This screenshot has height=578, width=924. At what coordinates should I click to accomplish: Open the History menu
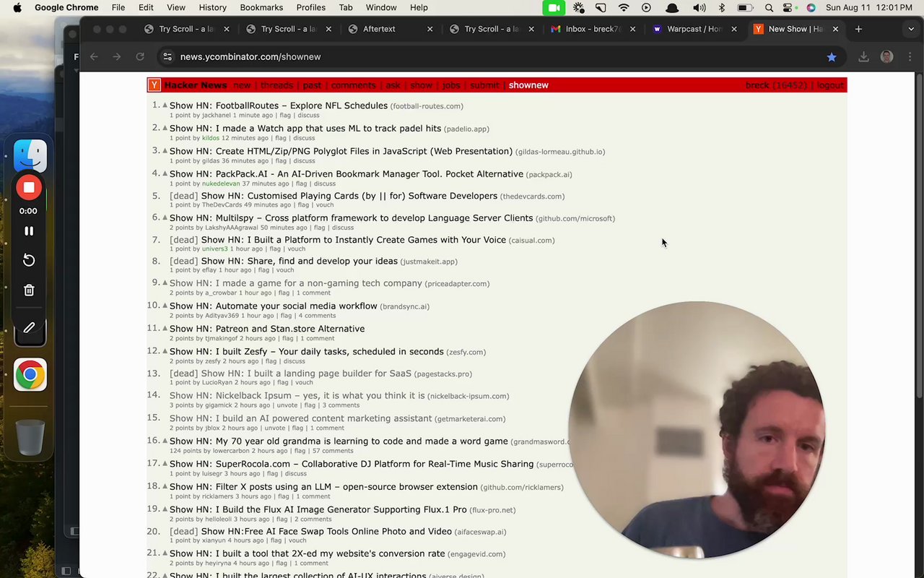[212, 7]
